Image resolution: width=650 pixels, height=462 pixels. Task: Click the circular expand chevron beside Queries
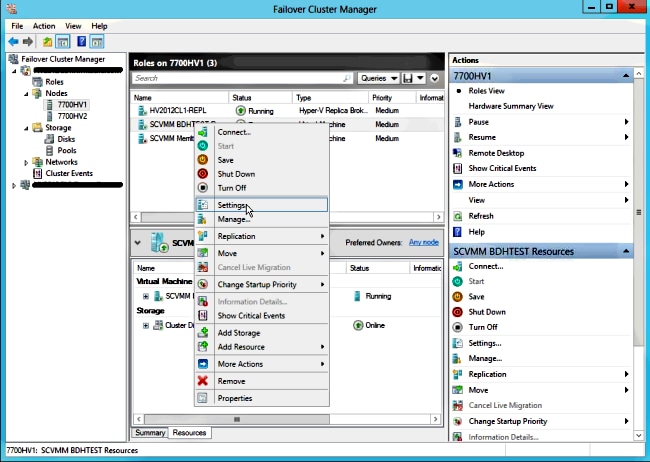click(x=434, y=78)
